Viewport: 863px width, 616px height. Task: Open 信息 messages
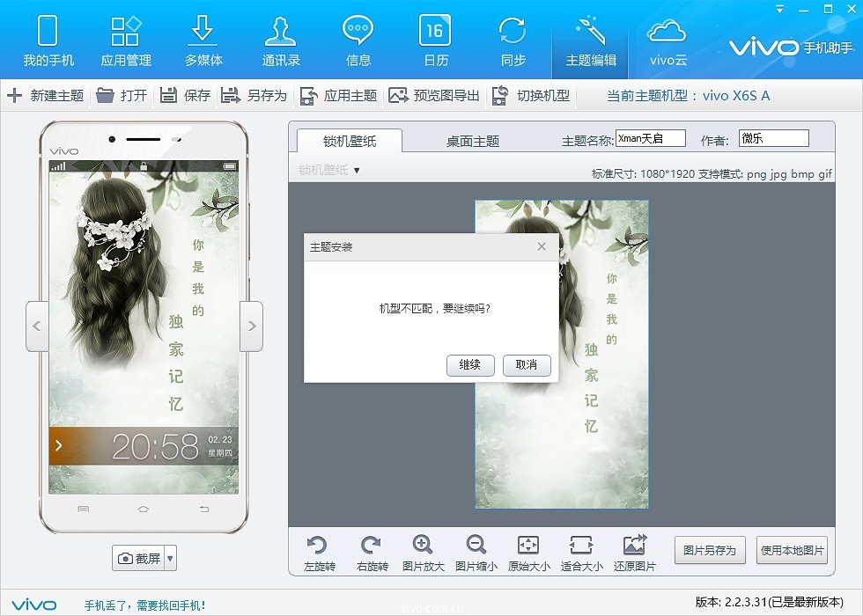tap(358, 42)
